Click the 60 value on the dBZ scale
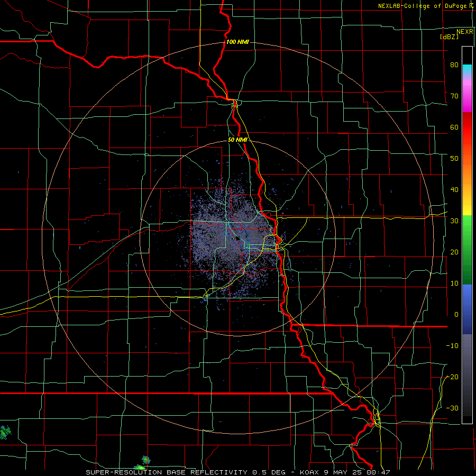476x476 pixels. 454,127
